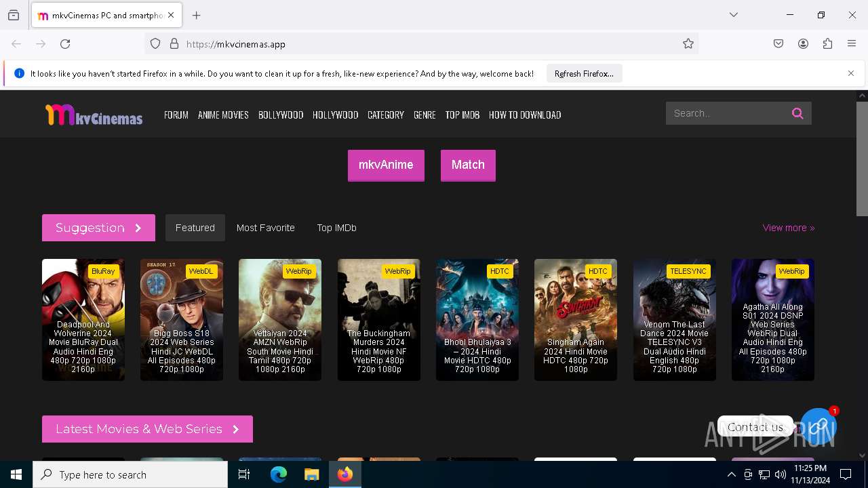This screenshot has height=488, width=868.
Task: Open Deadpool And Wolverine 2024 poster
Action: 83,319
